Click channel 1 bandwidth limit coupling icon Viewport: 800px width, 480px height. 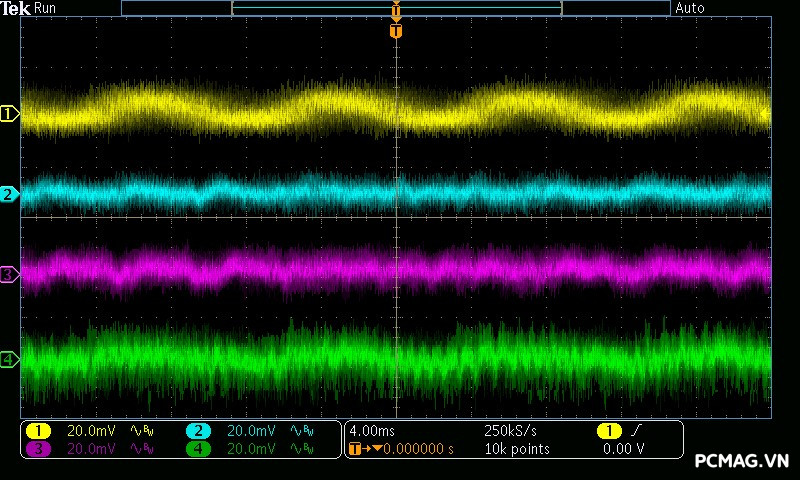click(142, 431)
